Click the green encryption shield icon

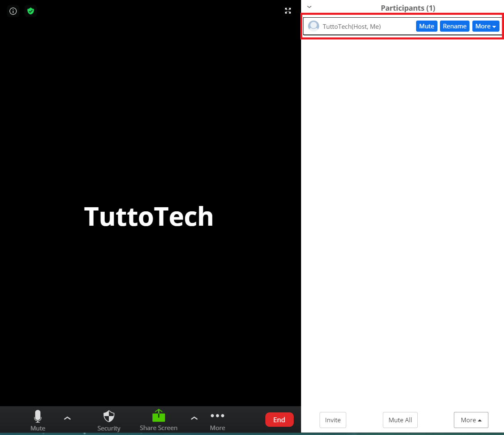pyautogui.click(x=30, y=11)
